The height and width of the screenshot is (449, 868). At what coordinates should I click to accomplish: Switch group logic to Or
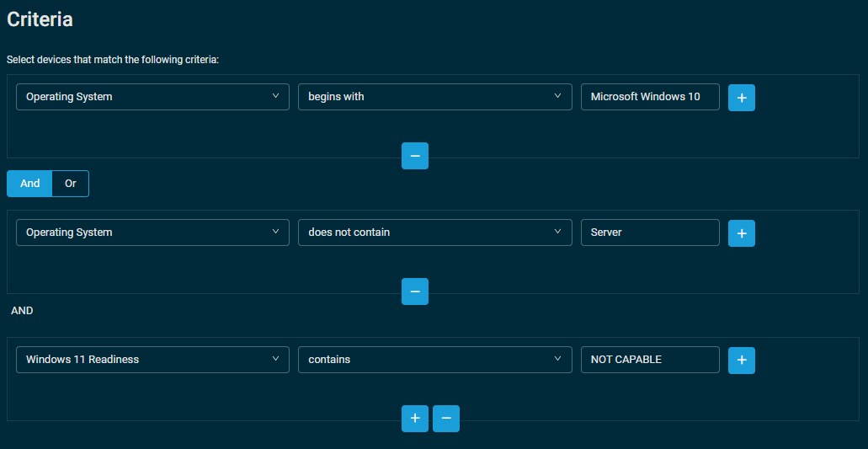point(71,184)
